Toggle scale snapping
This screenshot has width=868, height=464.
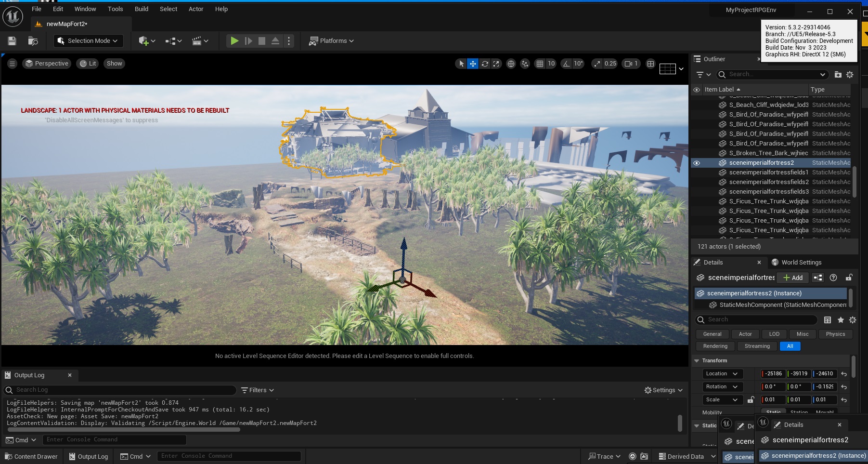(597, 64)
